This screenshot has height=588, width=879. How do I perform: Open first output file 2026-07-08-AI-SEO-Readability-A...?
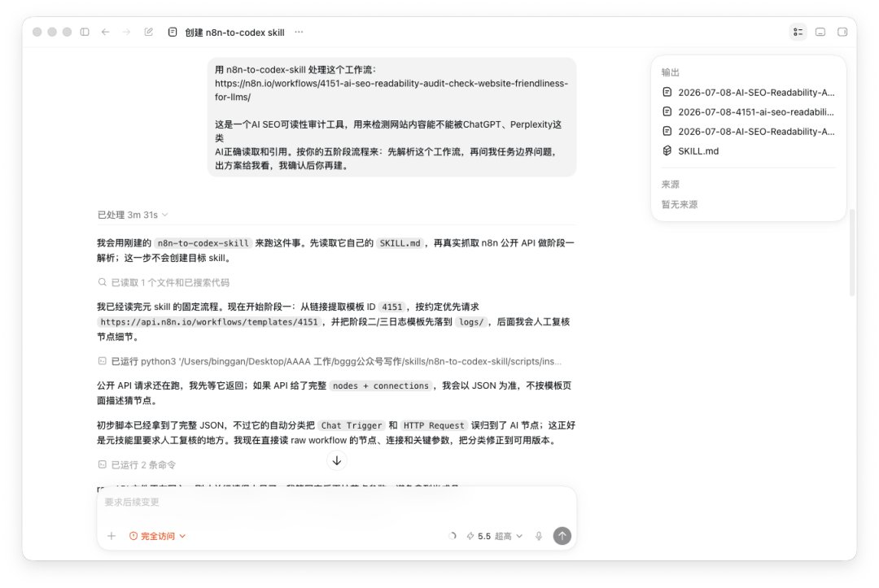click(x=749, y=93)
